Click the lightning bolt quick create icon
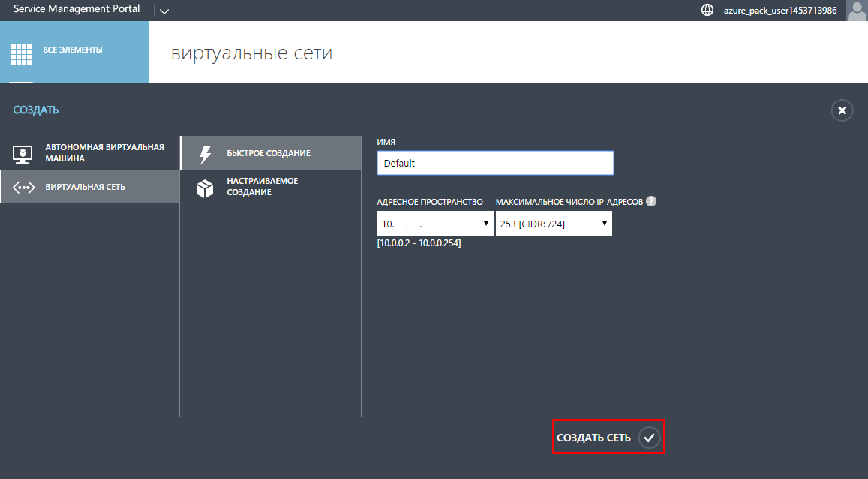This screenshot has width=868, height=479. point(205,154)
